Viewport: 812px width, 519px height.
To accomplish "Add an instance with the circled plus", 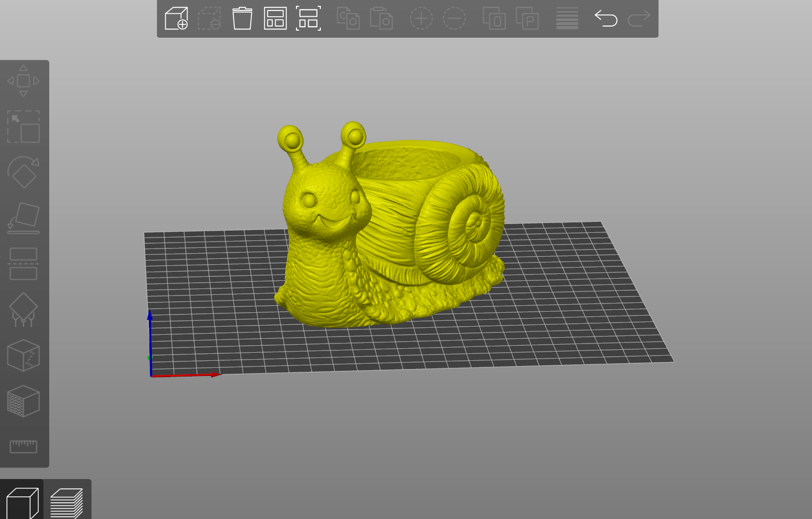I will [x=421, y=19].
